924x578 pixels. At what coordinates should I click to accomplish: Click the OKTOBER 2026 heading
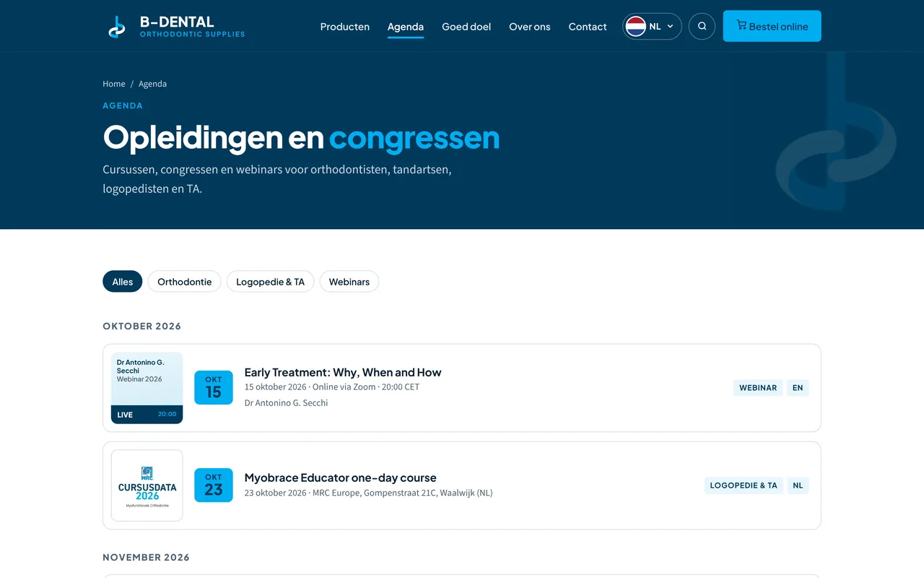coord(142,327)
